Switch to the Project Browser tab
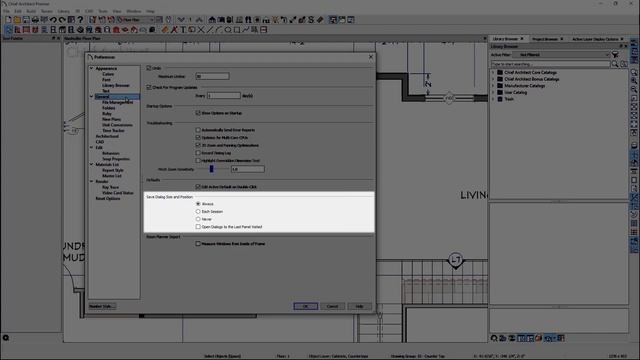This screenshot has height=360, width=640. (x=545, y=39)
